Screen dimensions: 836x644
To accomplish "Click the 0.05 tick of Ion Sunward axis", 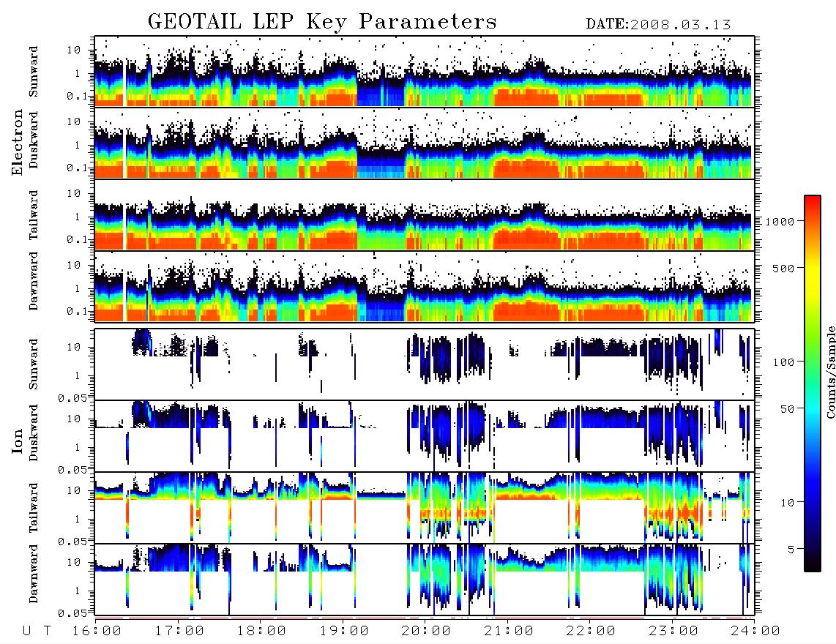I will coord(72,397).
